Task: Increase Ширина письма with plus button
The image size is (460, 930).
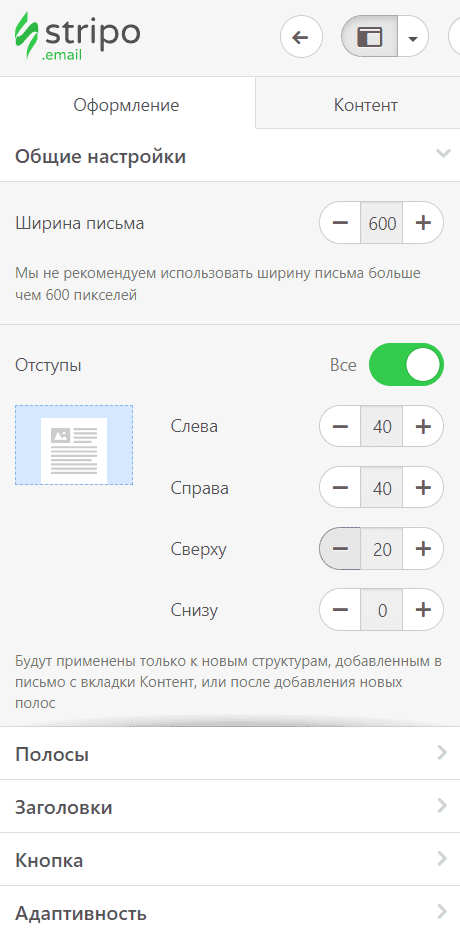Action: click(423, 223)
